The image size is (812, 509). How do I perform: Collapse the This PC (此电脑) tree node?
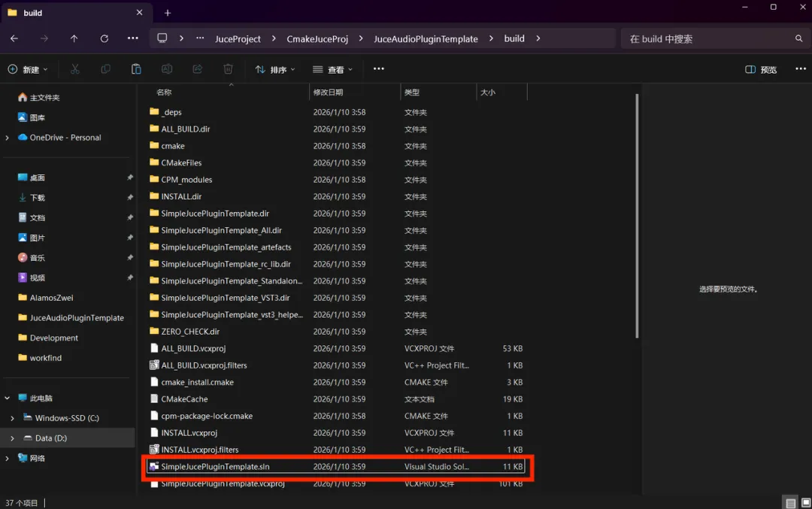click(8, 398)
